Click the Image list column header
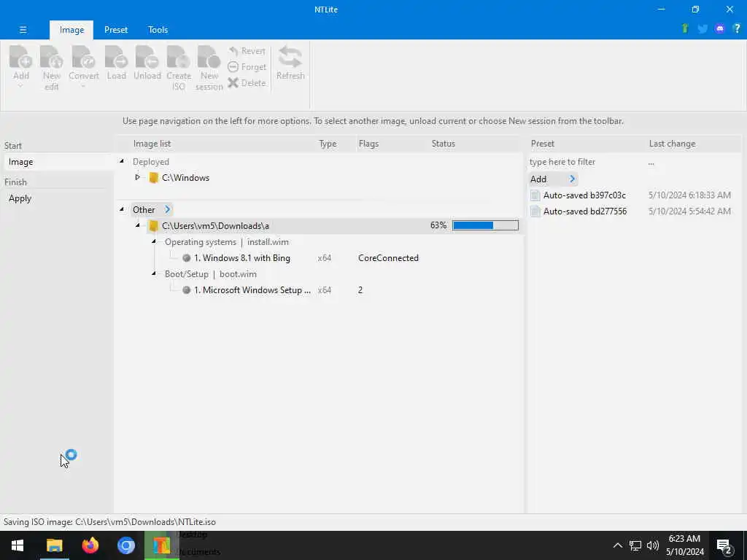Image resolution: width=747 pixels, height=560 pixels. [x=152, y=144]
